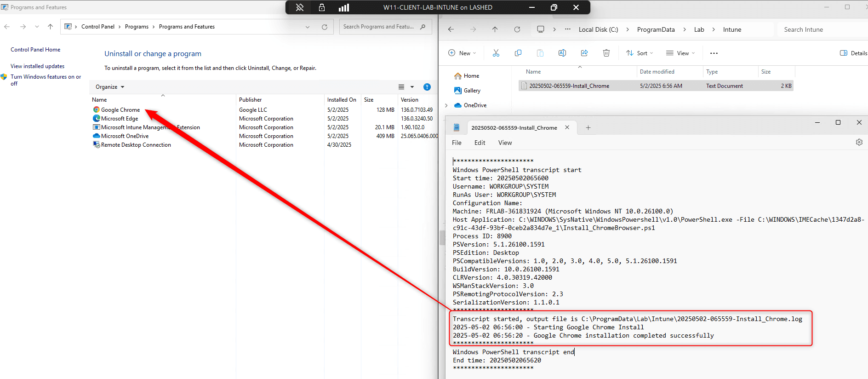
Task: Open the Edit menu in Notepad
Action: pos(480,143)
